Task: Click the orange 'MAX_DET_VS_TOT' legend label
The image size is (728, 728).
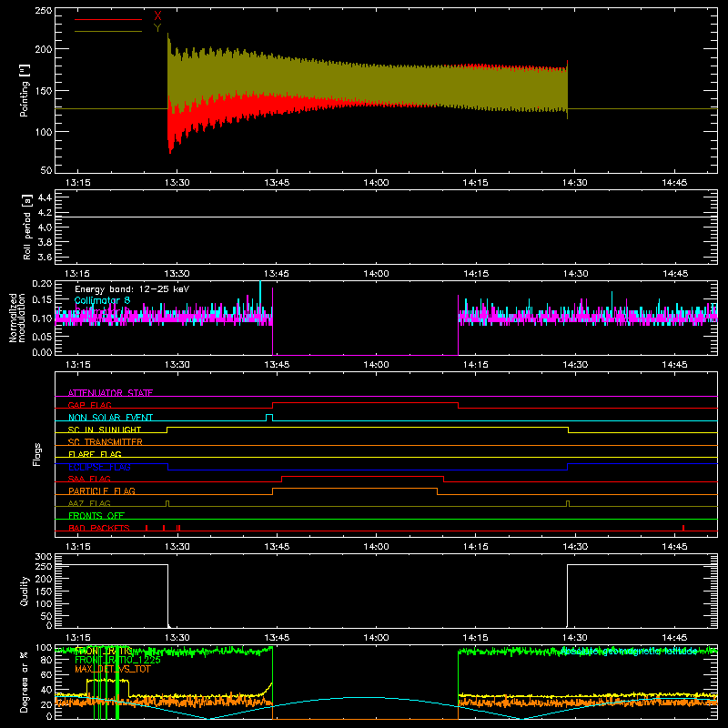Action: click(x=113, y=669)
